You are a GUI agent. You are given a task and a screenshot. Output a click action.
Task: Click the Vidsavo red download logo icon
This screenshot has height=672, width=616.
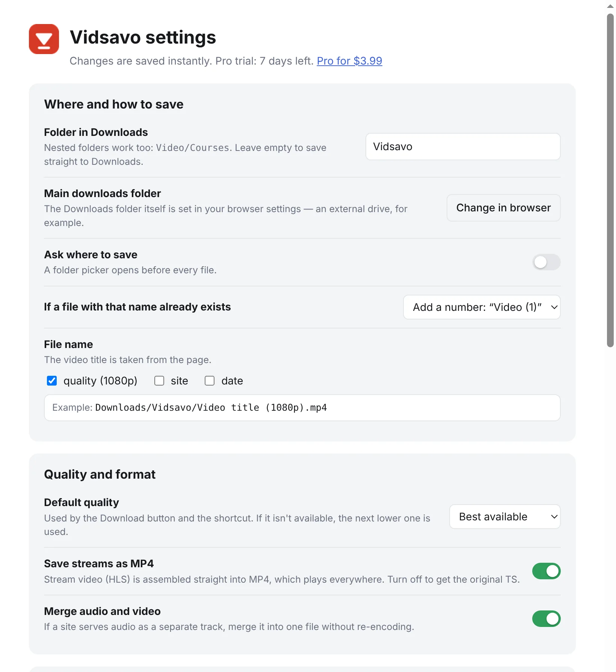(44, 39)
